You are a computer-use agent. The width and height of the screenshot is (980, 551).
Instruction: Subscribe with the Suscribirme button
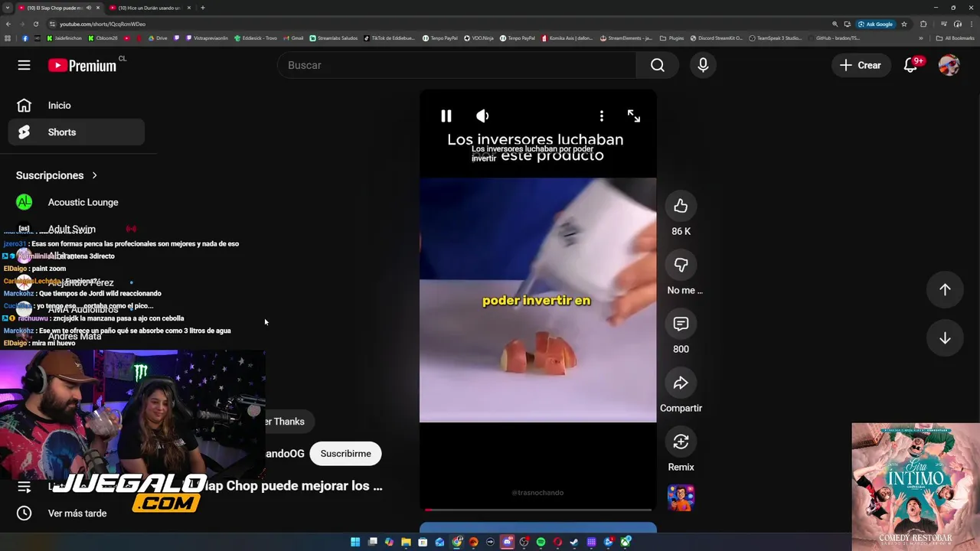(x=345, y=453)
